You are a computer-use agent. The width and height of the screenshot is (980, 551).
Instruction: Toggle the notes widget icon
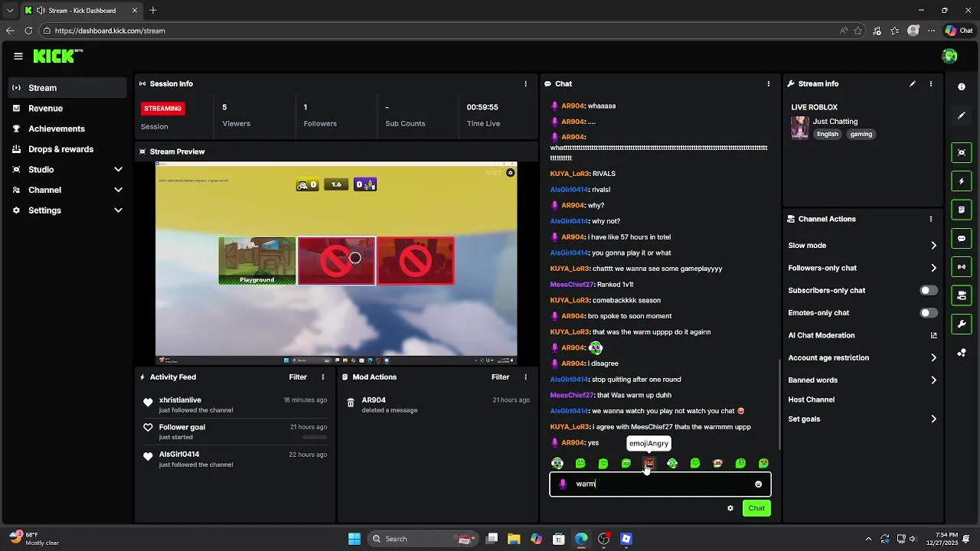[962, 210]
